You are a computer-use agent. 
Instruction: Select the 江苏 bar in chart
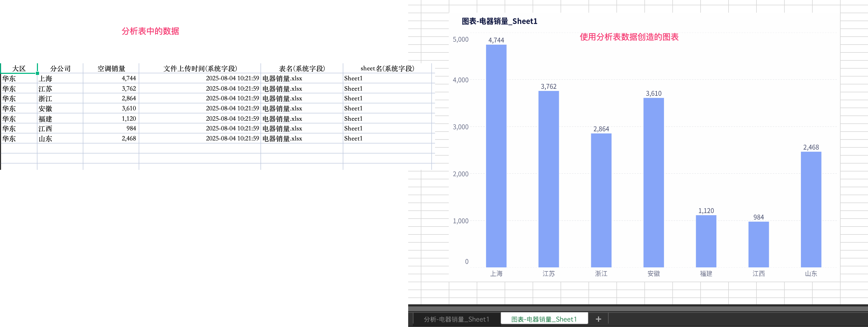point(549,179)
